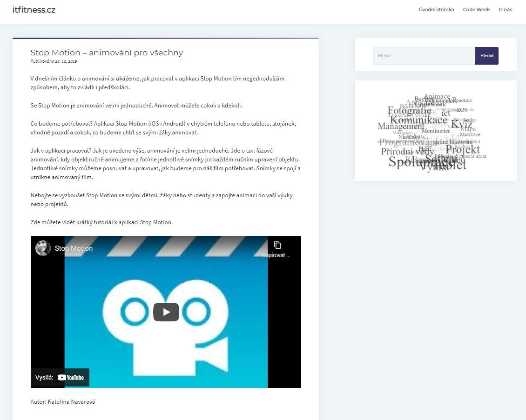The height and width of the screenshot is (420, 526).
Task: Open the Code Week menu item
Action: (476, 10)
